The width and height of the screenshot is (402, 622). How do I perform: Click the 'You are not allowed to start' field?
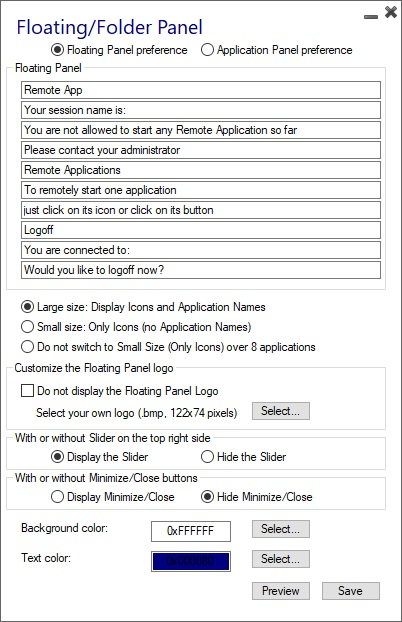(201, 130)
